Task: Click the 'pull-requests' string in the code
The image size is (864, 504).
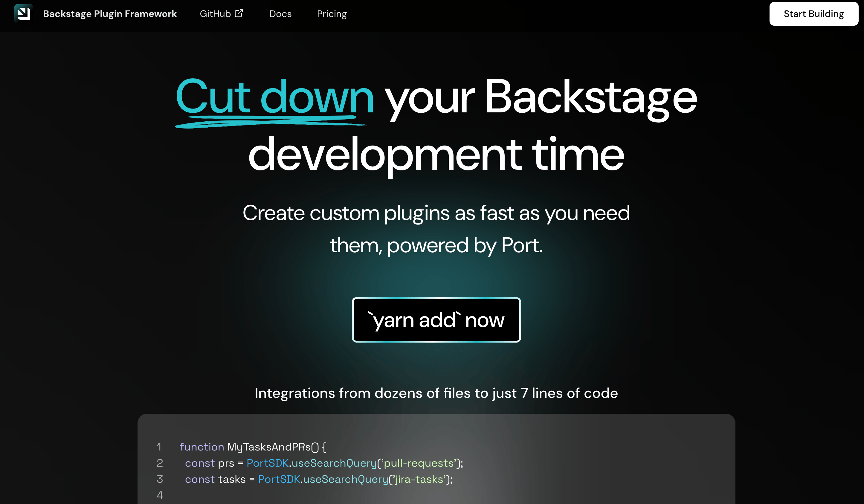Action: click(419, 463)
